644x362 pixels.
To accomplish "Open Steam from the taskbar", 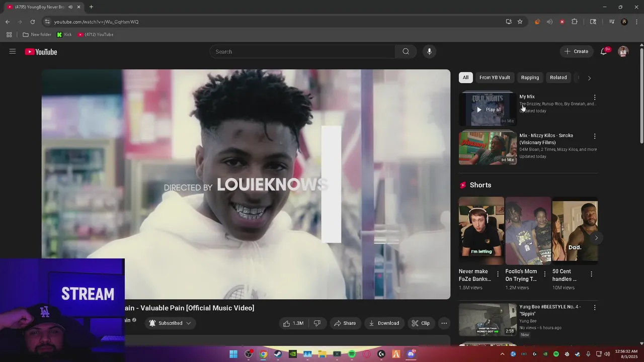I will (x=278, y=354).
